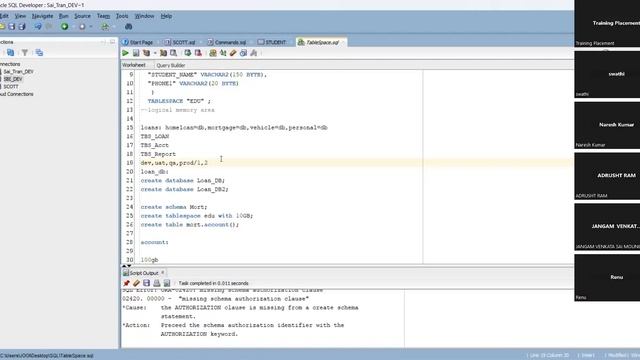Viewport: 640px width, 360px height.
Task: Click the line 'create schema Mort;'
Action: click(x=174, y=207)
